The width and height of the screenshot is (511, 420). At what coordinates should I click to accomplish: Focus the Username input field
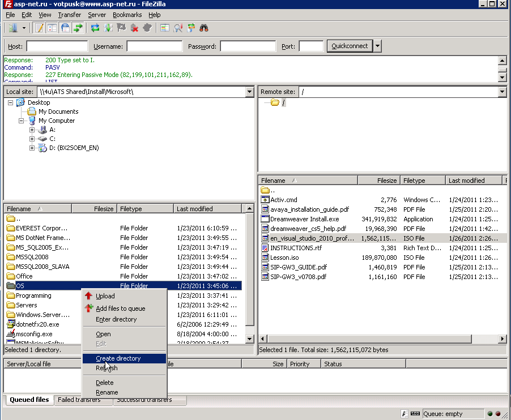[x=155, y=46]
